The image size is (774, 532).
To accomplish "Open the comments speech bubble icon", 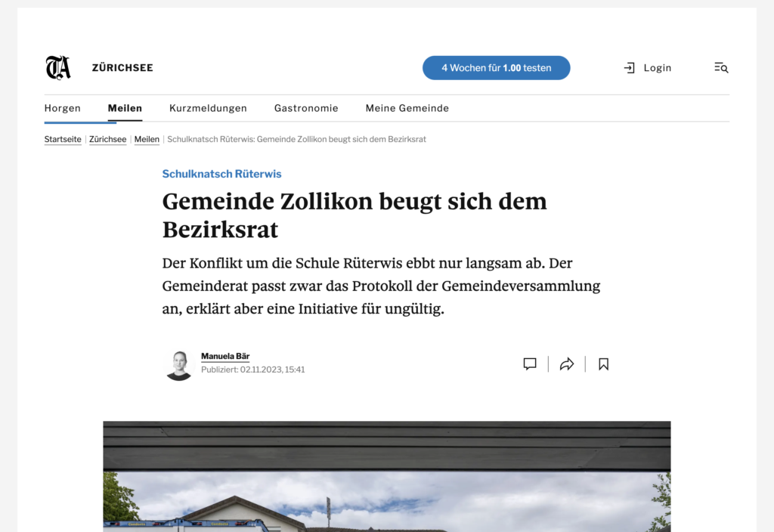I will coord(530,364).
